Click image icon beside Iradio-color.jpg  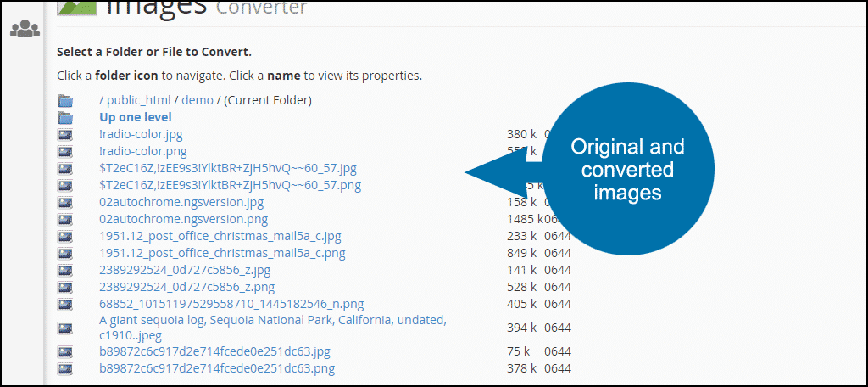point(65,134)
